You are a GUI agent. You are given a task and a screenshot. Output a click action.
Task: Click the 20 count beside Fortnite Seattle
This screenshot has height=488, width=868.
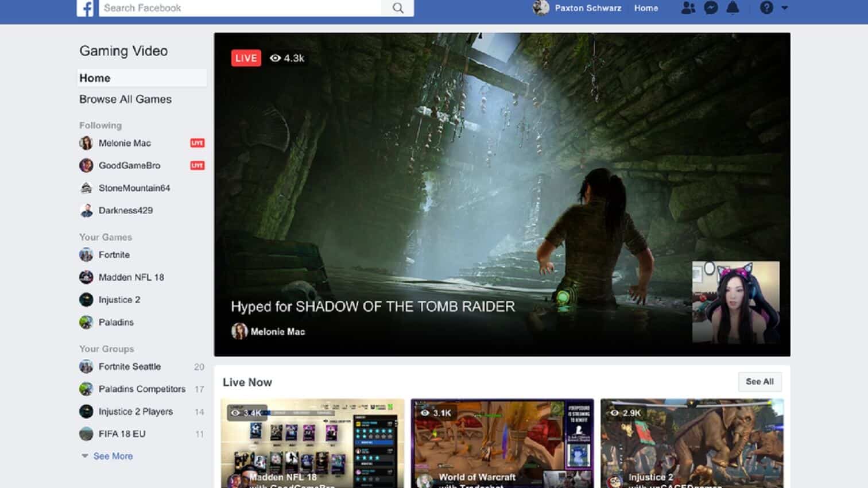[199, 367]
